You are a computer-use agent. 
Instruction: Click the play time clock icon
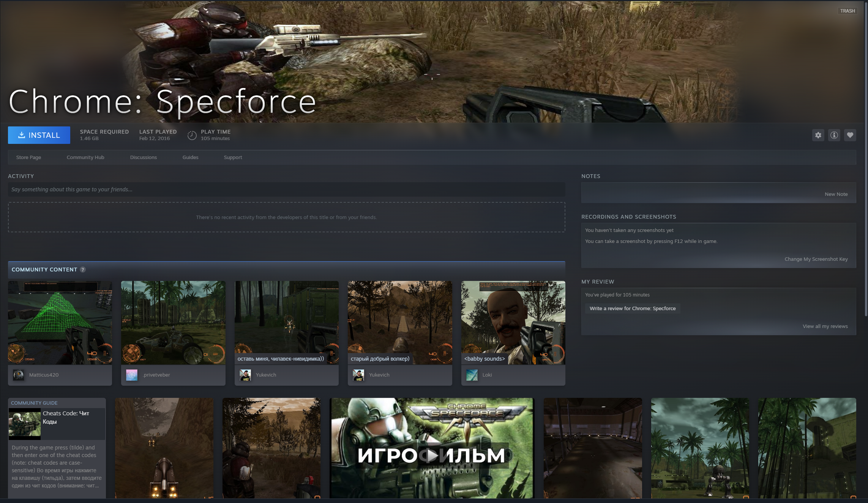click(192, 135)
